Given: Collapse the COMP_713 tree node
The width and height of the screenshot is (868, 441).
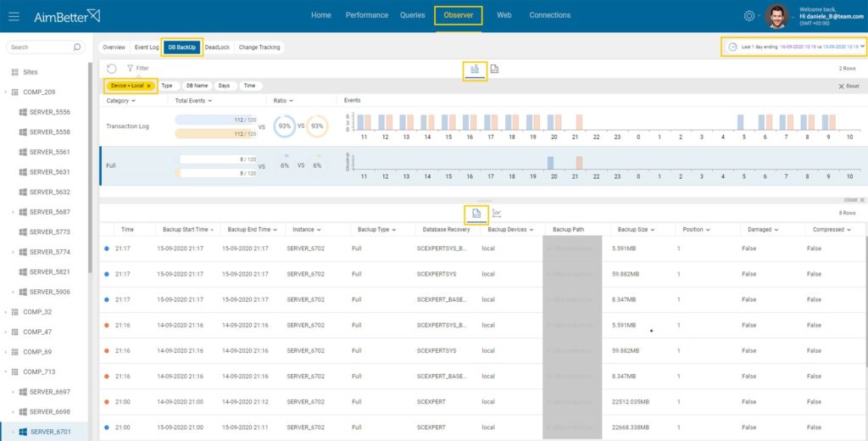Looking at the screenshot, I should (6, 371).
